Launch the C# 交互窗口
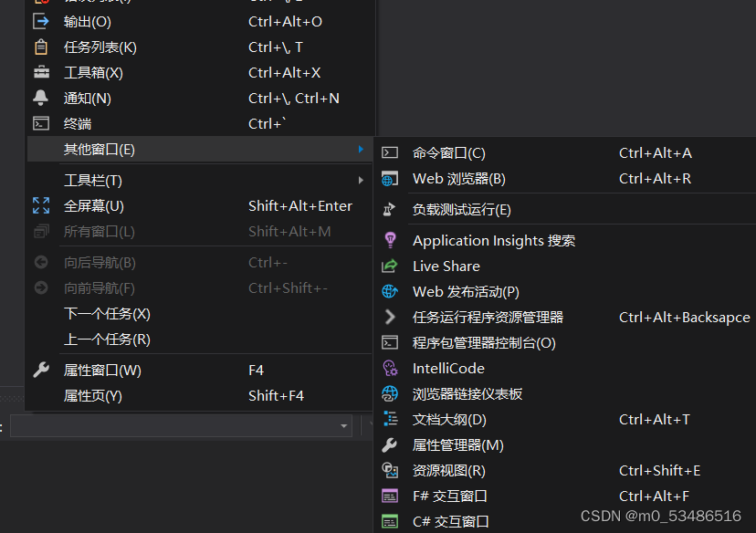Image resolution: width=756 pixels, height=533 pixels. coord(452,523)
